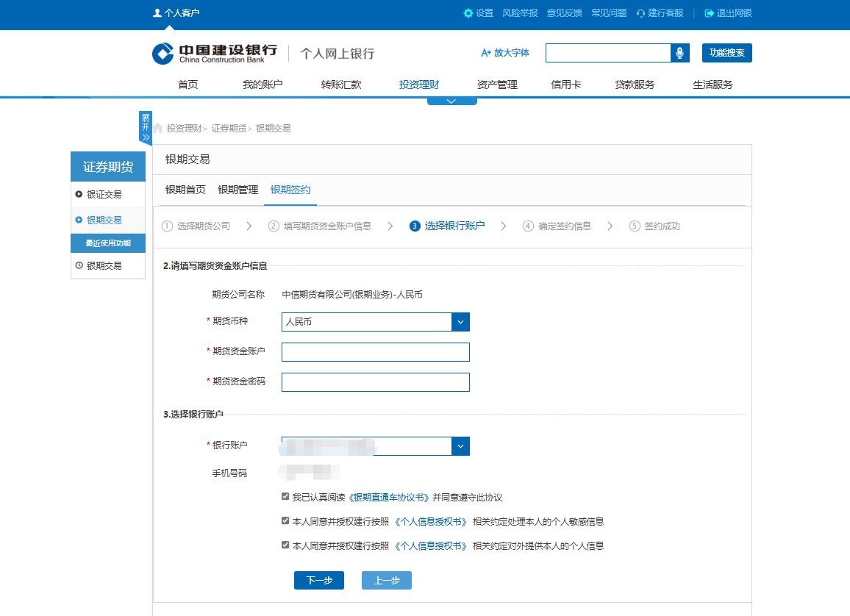The width and height of the screenshot is (850, 616).
Task: Click the 银证交易 sidebar bullet icon
Action: [x=79, y=194]
